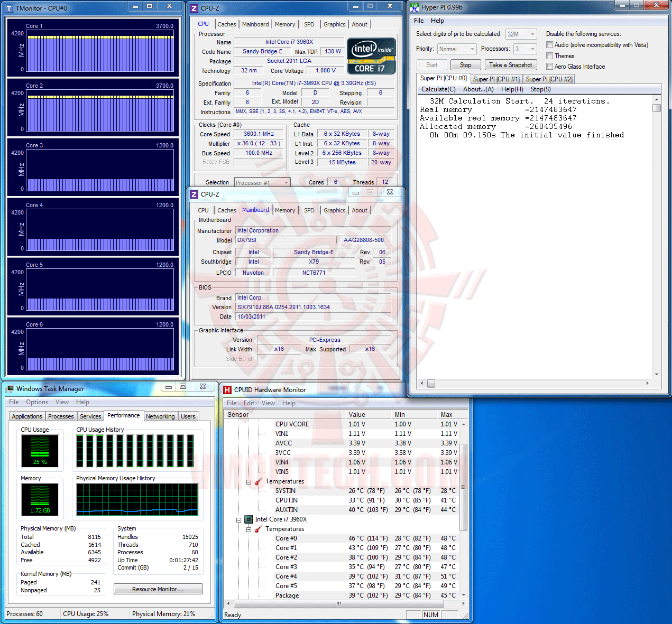Click the CPU Usage History graph
672x624 pixels.
click(x=135, y=451)
